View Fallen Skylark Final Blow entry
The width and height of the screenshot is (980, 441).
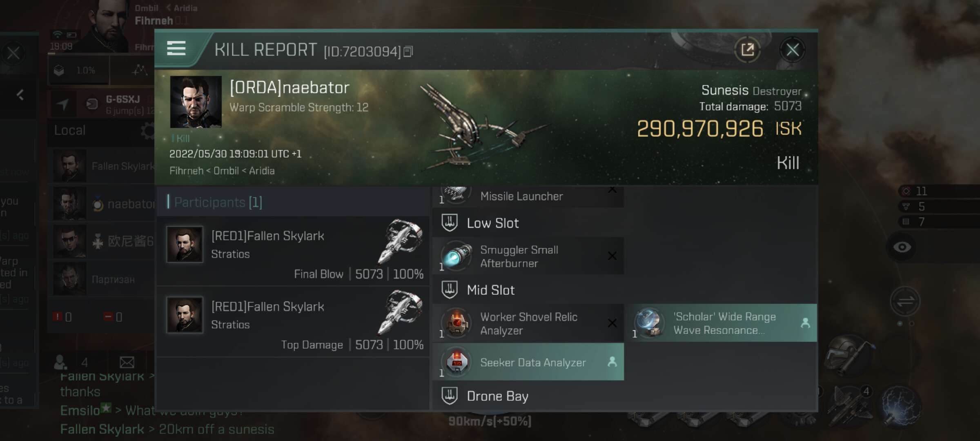(x=293, y=251)
